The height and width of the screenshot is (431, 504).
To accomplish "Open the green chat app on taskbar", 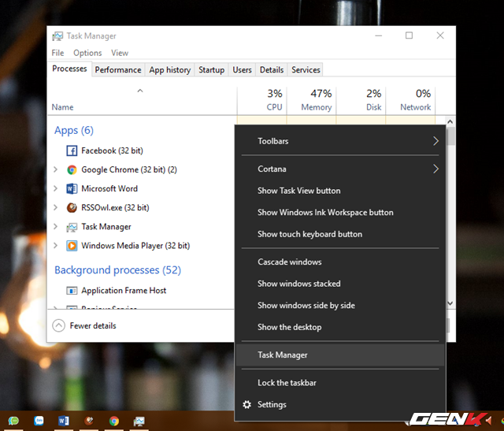I will pos(13,421).
